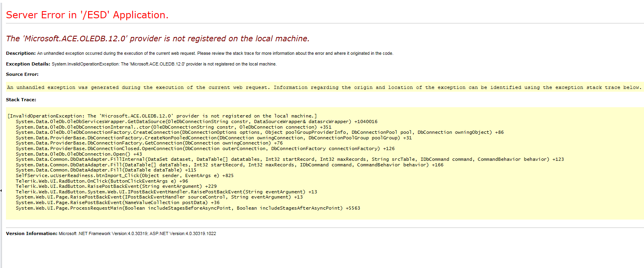Viewport: 644px width, 268px height.
Task: Click the DbConnectionFactory.GetConnection stack trace line
Action: click(x=149, y=143)
